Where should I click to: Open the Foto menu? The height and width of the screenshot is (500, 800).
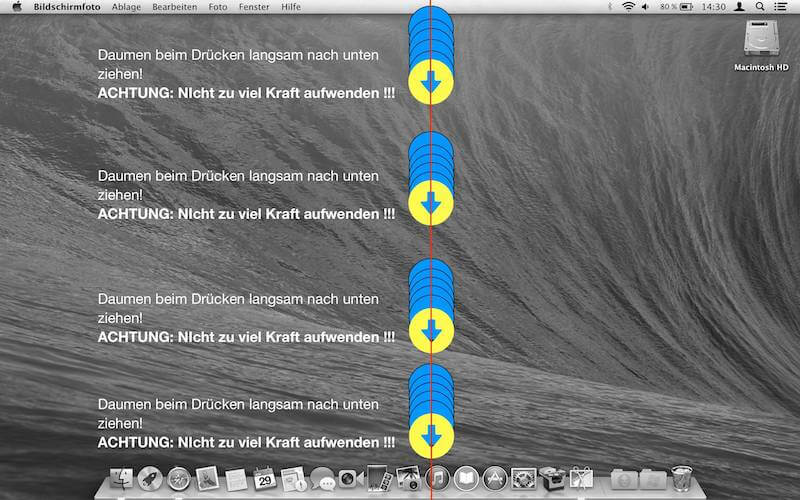[x=218, y=7]
